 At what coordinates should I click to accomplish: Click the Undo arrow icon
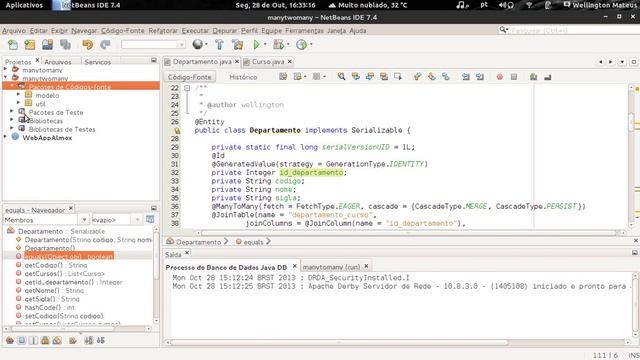click(x=87, y=44)
